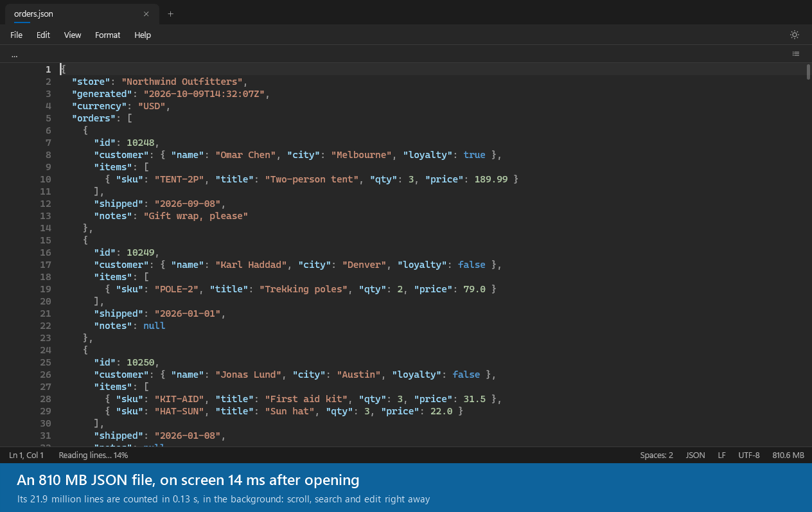
Task: Click the breadcrumb ellipsis
Action: pos(14,55)
